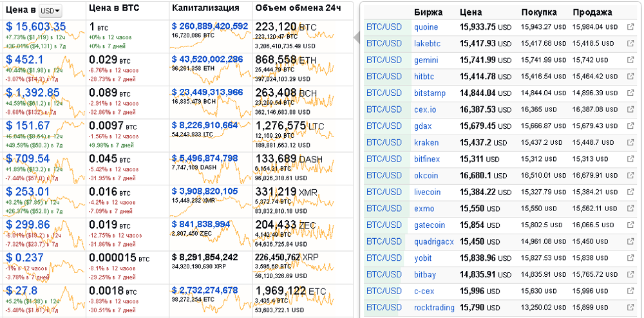Open external link icon for quoine row

click(x=630, y=27)
